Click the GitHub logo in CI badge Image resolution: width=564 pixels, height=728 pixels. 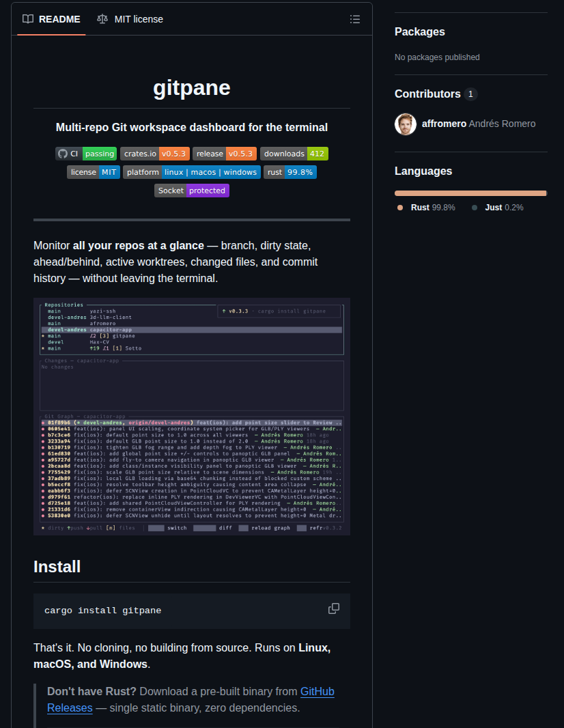[x=63, y=154]
